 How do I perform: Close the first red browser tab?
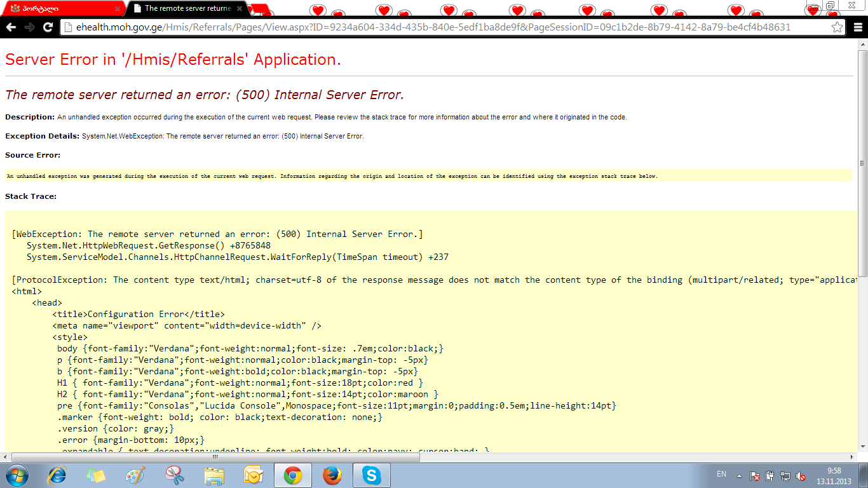117,9
